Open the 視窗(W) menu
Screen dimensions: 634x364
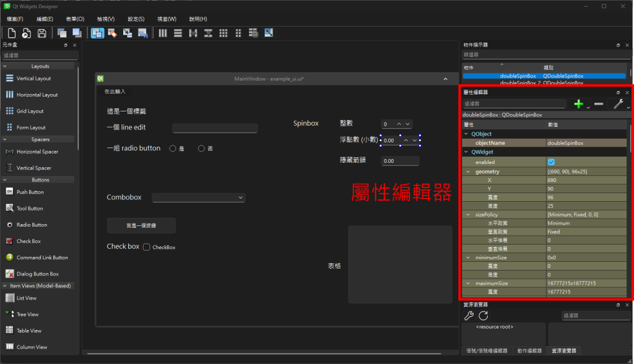[167, 19]
